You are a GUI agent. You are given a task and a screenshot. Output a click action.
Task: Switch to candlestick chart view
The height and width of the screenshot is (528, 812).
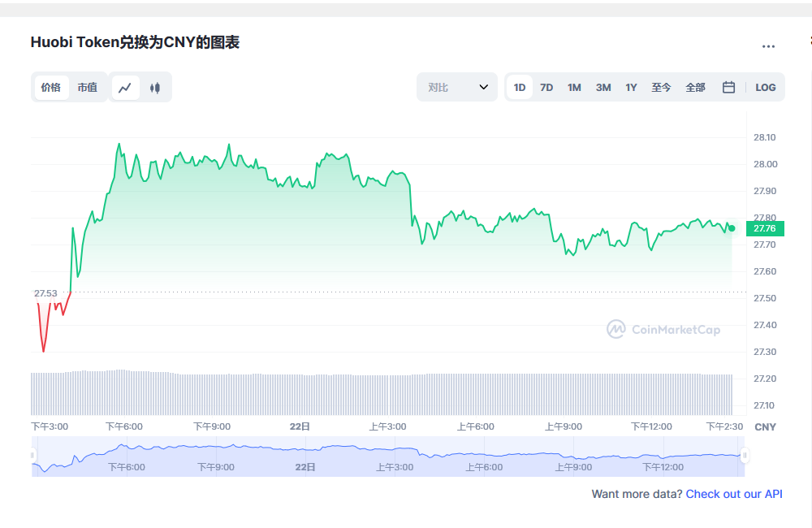tap(154, 87)
